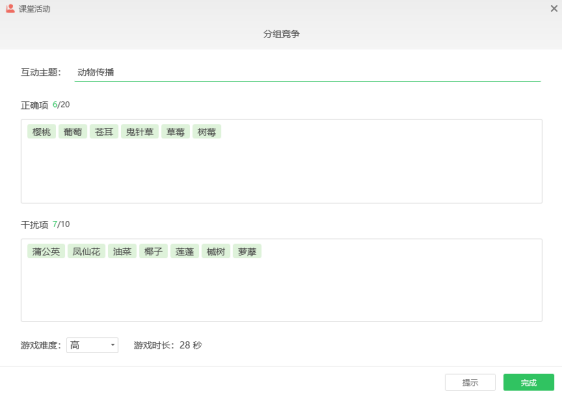Open the 游戏难度 dropdown

[x=92, y=345]
